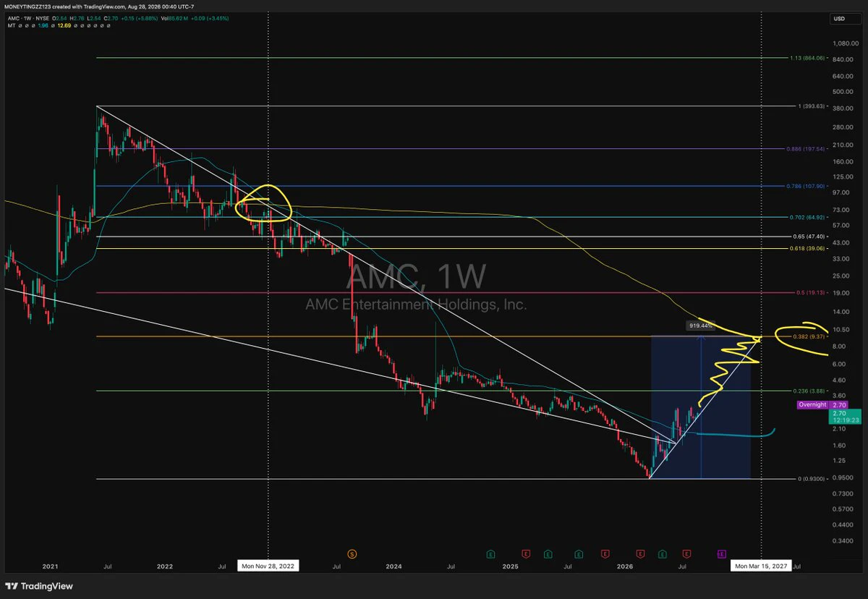Click 0.3400 on the price axis
Image resolution: width=868 pixels, height=599 pixels.
click(843, 540)
